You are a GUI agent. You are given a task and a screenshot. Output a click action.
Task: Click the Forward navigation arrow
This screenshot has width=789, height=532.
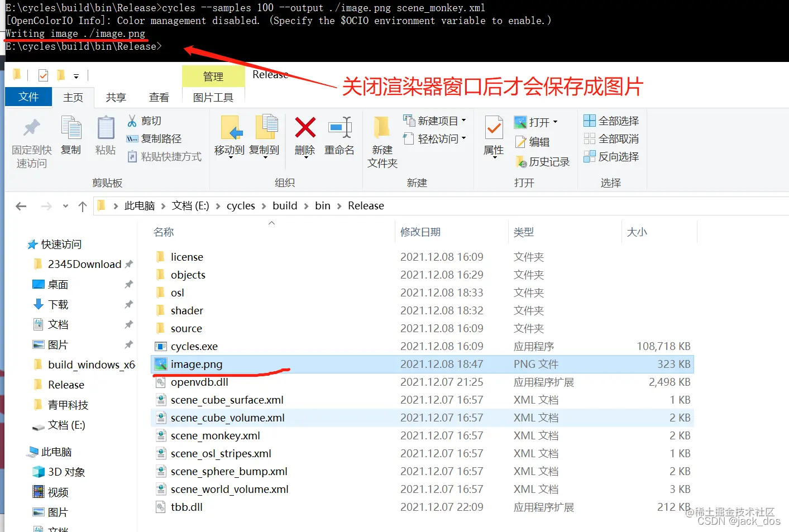[x=46, y=206]
